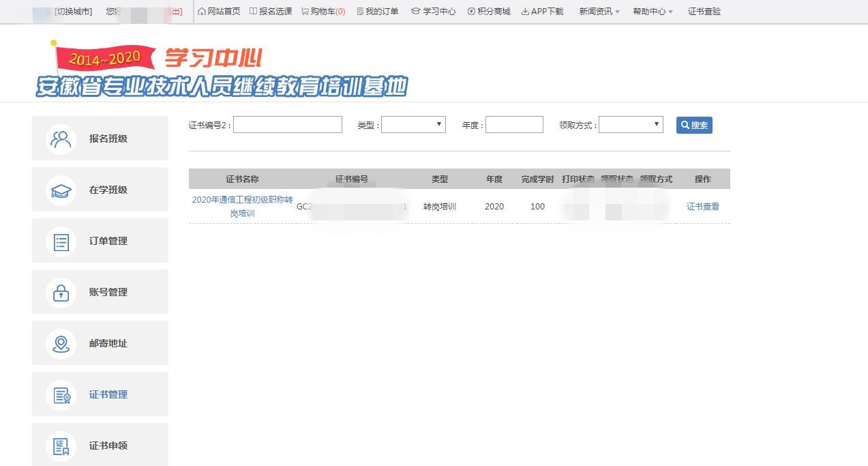The width and height of the screenshot is (868, 466).
Task: Open 购物车 shopping cart in top bar
Action: (323, 12)
